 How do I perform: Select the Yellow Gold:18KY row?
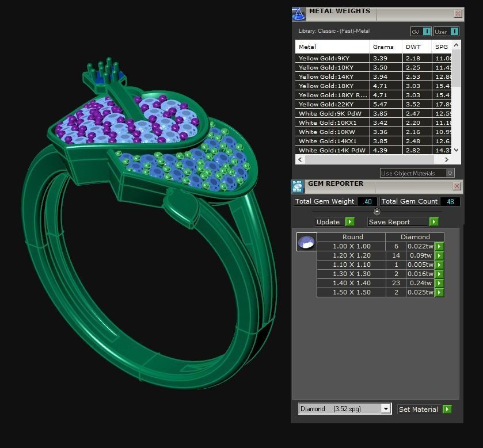point(374,86)
